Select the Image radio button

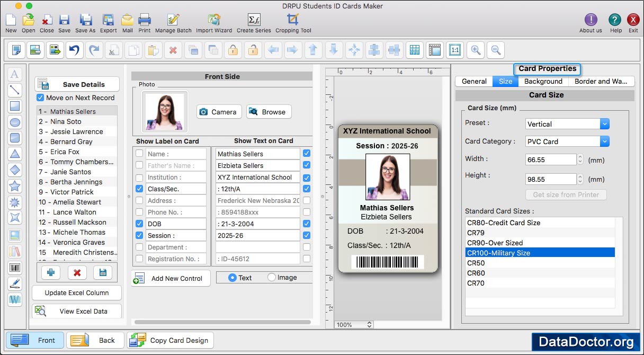coord(272,277)
